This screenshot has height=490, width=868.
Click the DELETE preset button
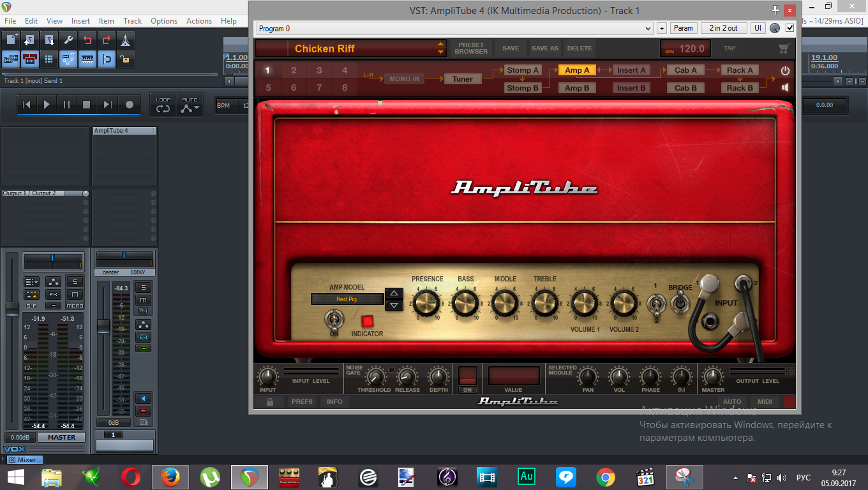pyautogui.click(x=580, y=48)
